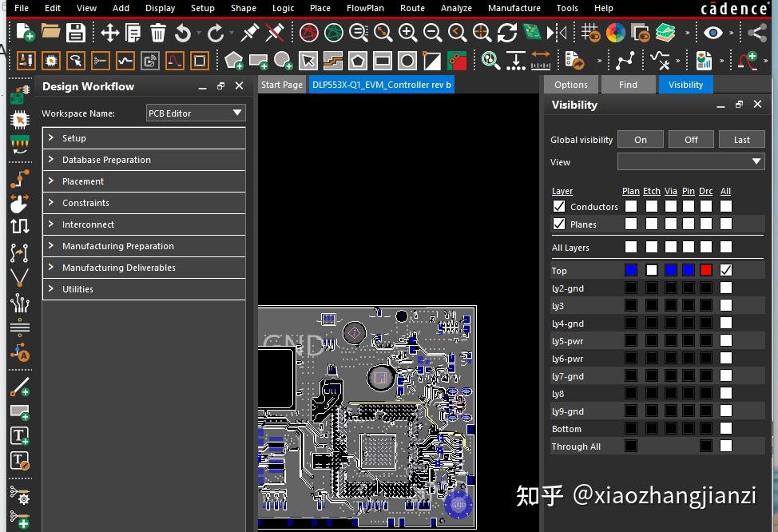Screen dimensions: 778x532
Task: Click the Visibility eye icon in toolbar
Action: pos(713,34)
